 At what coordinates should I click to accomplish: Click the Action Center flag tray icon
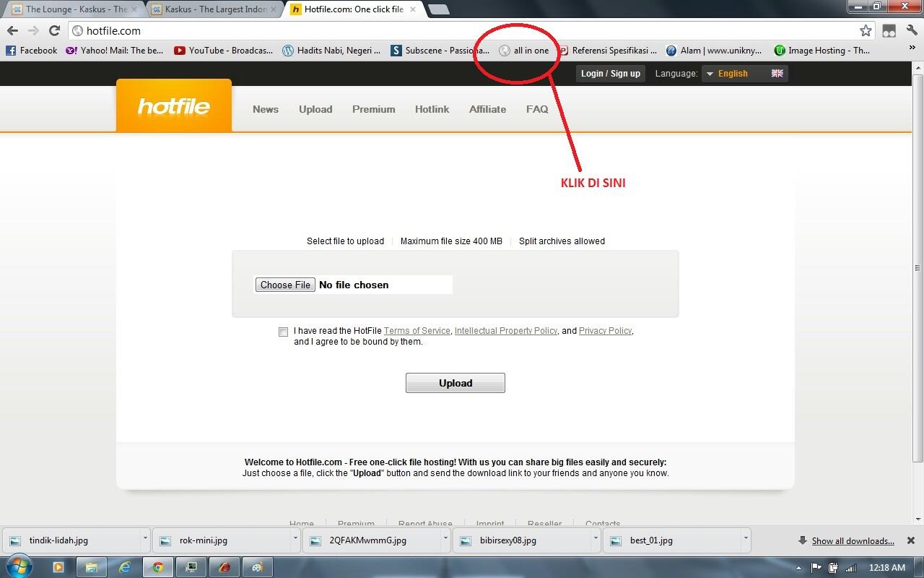pyautogui.click(x=816, y=567)
